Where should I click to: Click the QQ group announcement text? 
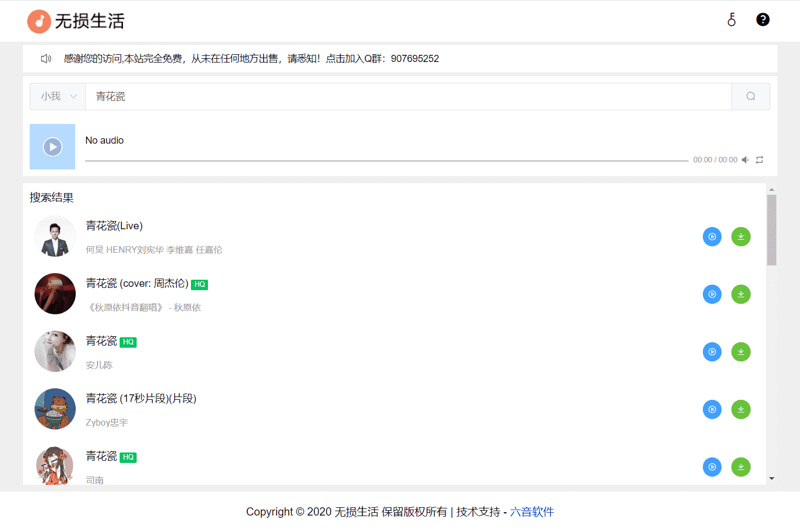coord(251,59)
